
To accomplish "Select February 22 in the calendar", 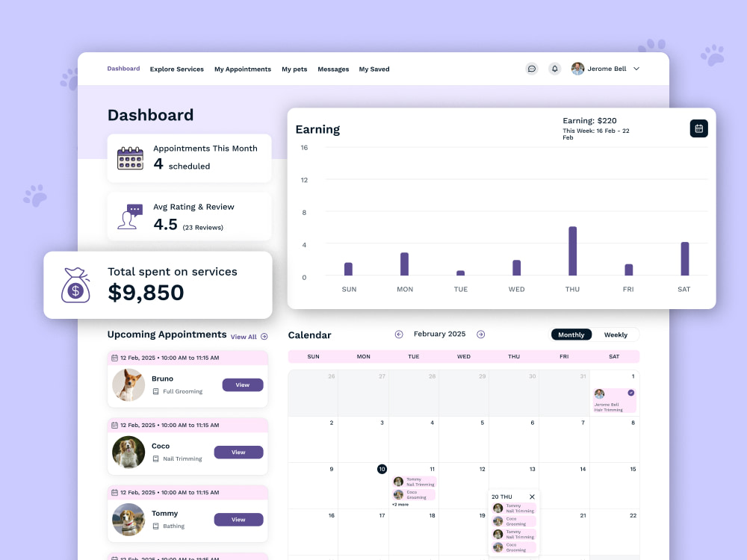I will [x=615, y=532].
